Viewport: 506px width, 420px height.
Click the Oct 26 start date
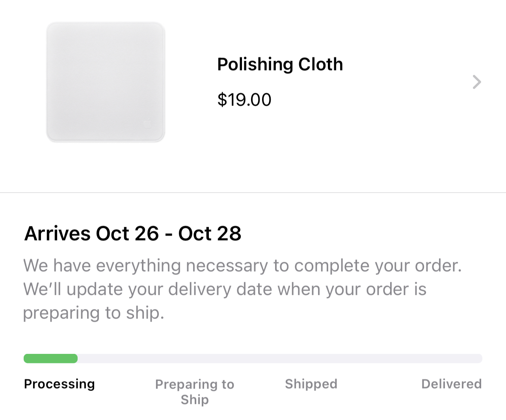point(127,233)
